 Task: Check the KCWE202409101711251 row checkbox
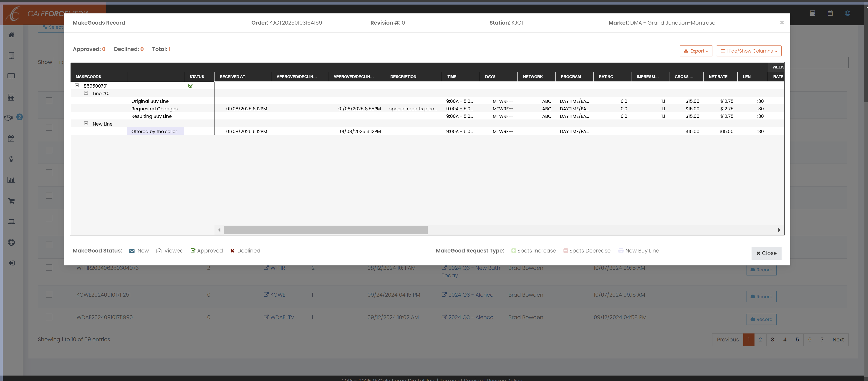point(49,294)
